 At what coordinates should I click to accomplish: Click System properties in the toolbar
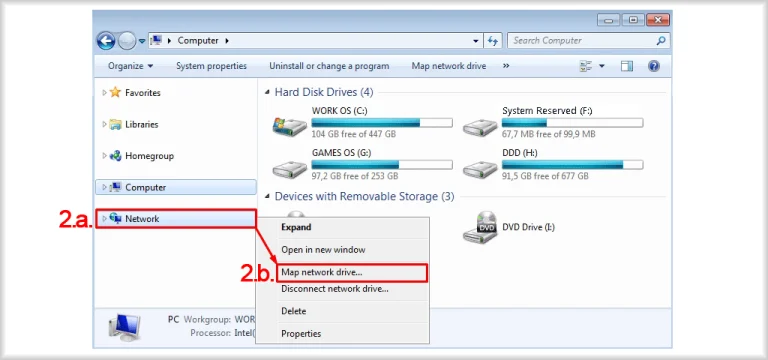212,66
